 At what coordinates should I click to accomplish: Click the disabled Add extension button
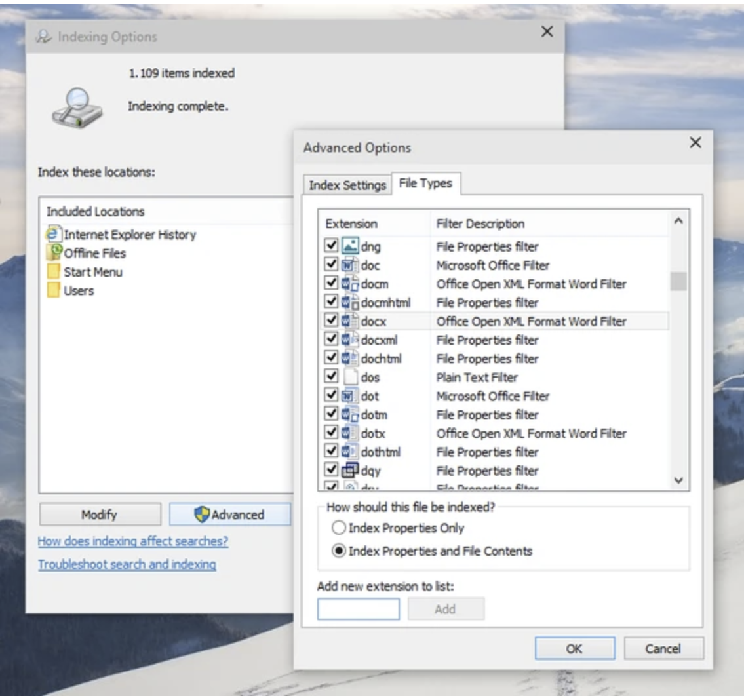click(x=446, y=609)
